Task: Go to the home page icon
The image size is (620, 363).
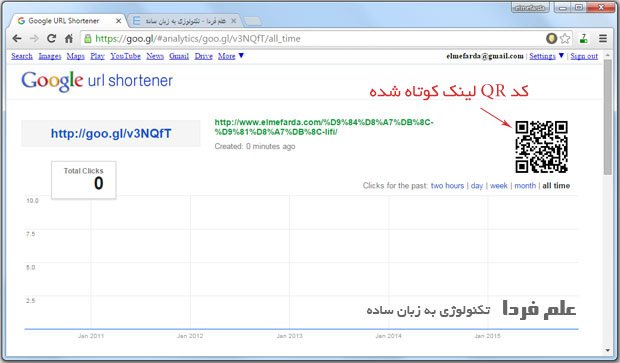Action: click(x=69, y=38)
